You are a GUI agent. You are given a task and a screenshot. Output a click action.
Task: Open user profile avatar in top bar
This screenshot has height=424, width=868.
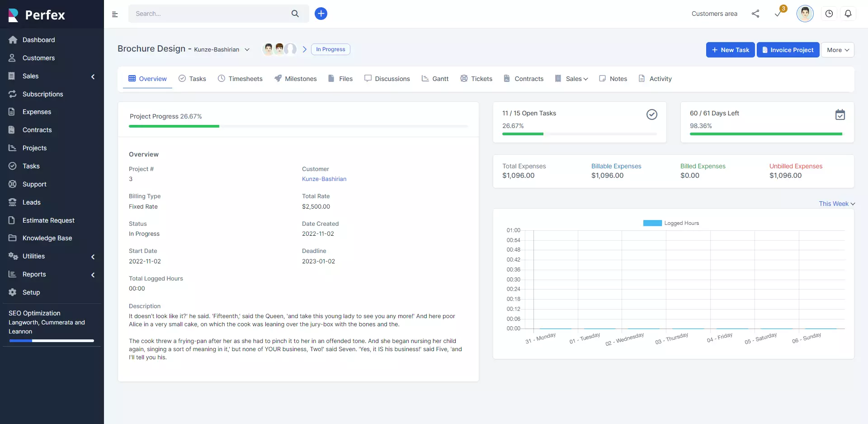805,14
